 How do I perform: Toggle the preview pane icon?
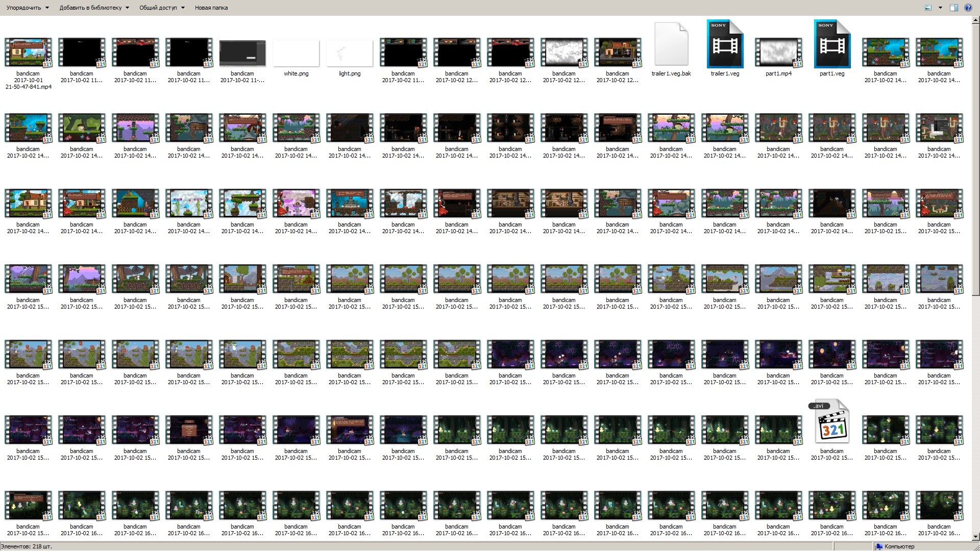coord(953,8)
